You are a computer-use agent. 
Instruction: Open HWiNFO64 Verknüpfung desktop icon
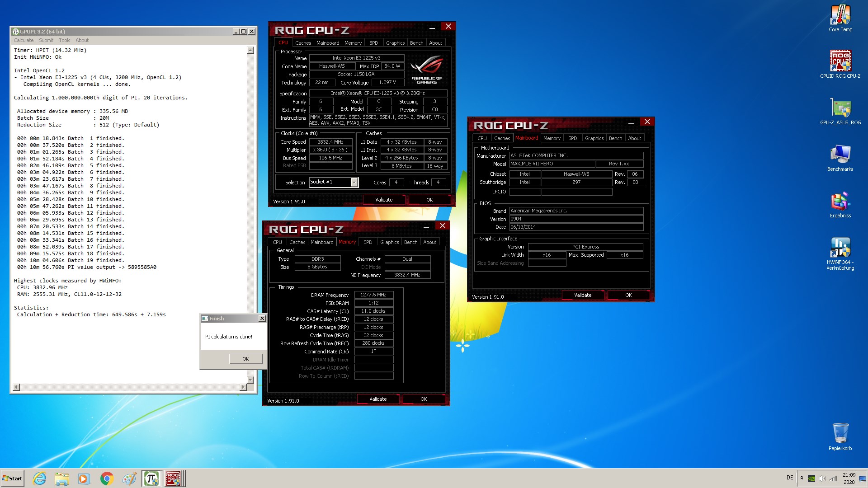click(840, 254)
